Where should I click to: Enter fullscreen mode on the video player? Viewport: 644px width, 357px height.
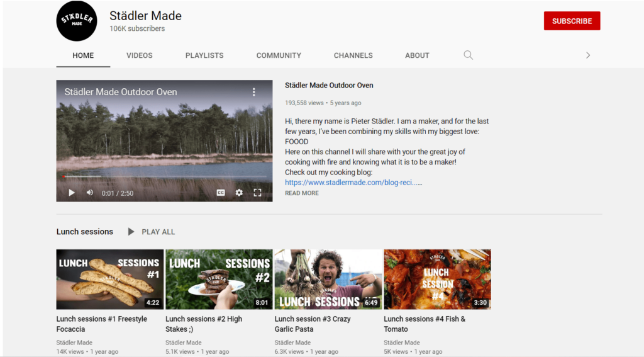click(257, 193)
